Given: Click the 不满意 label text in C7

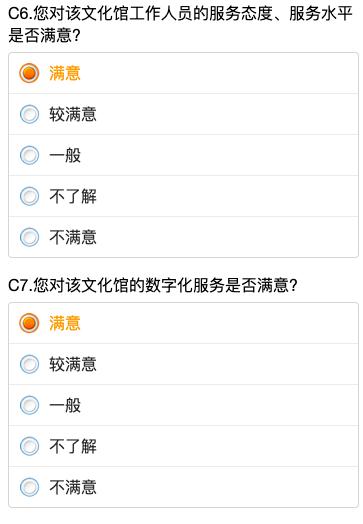Looking at the screenshot, I should [x=73, y=487].
